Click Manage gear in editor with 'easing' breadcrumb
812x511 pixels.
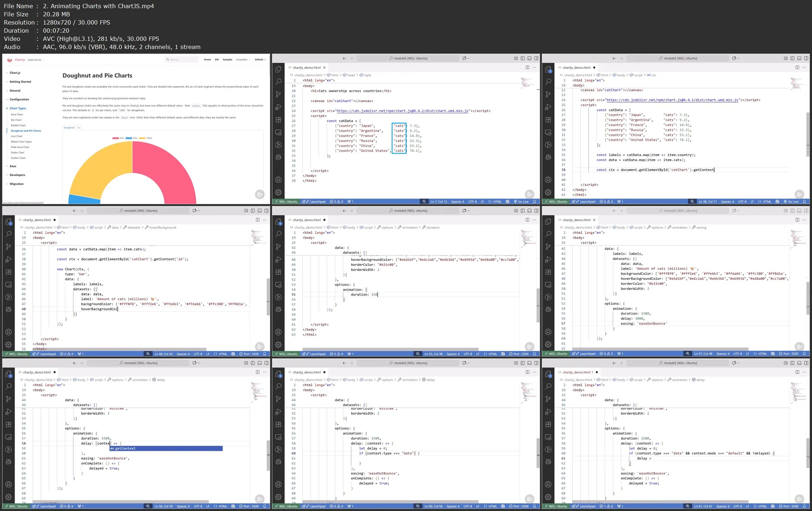pyautogui.click(x=548, y=344)
